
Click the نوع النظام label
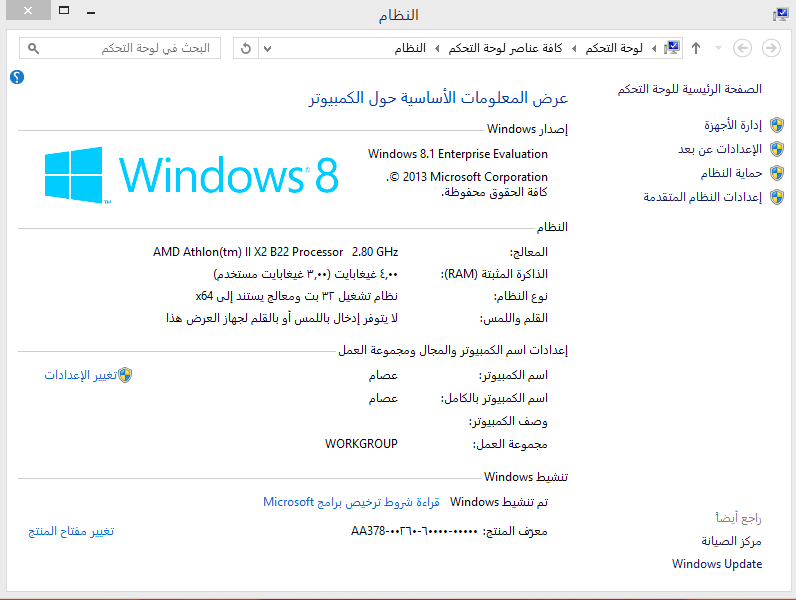[x=520, y=296]
